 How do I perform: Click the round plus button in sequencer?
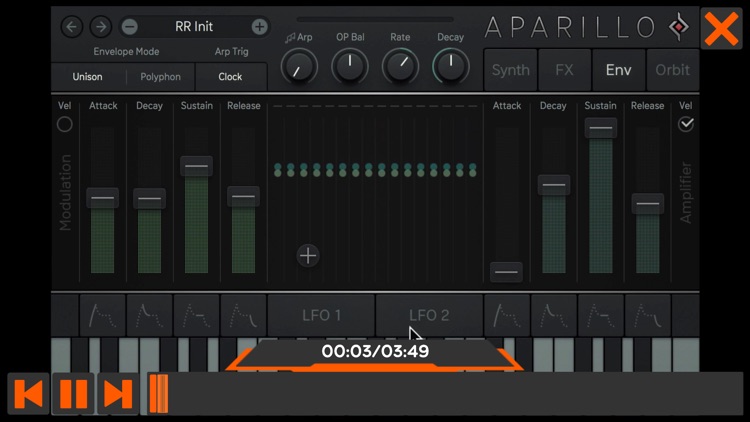point(308,255)
